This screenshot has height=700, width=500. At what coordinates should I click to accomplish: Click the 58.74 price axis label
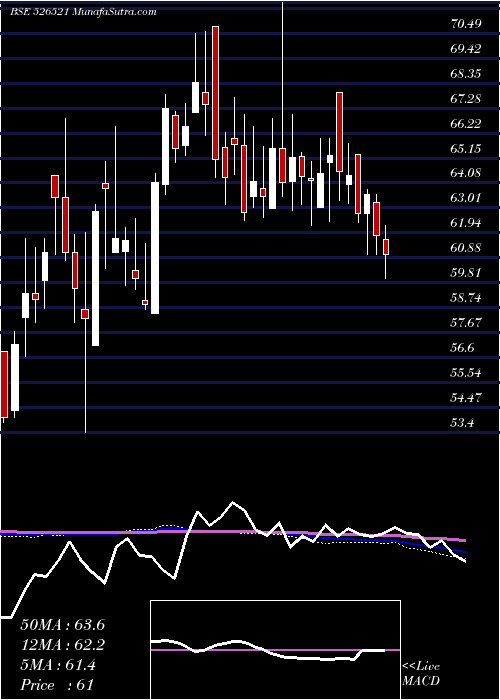466,297
